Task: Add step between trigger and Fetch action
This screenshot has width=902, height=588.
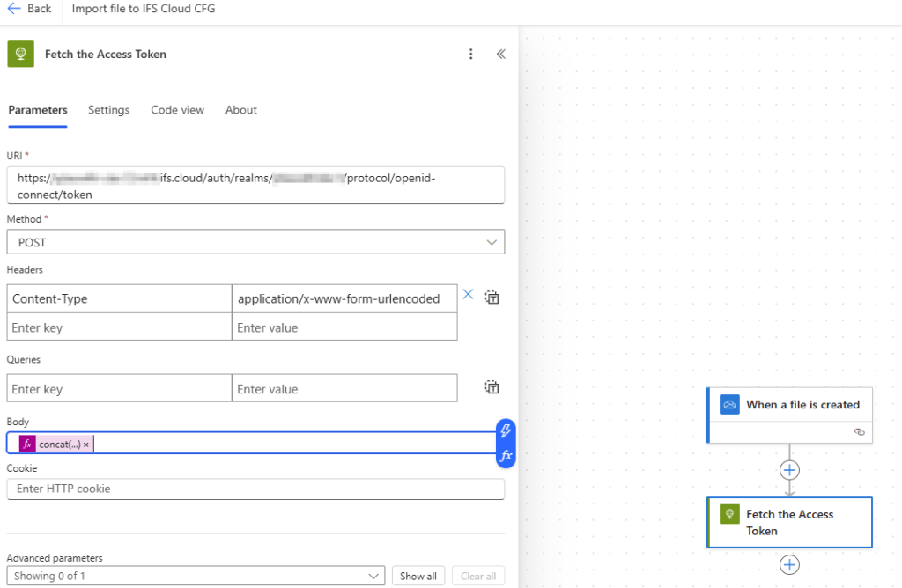Action: [x=789, y=470]
